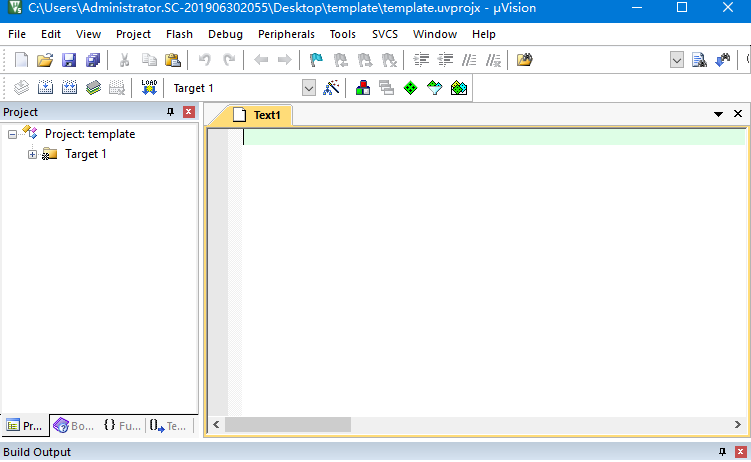Viewport: 751px width, 462px height.
Task: Close the Project panel
Action: tap(189, 112)
